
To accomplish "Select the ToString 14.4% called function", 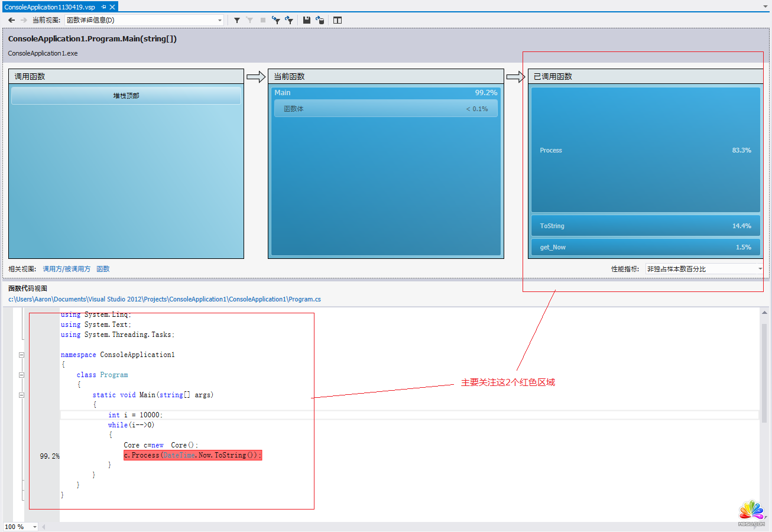I will [645, 226].
